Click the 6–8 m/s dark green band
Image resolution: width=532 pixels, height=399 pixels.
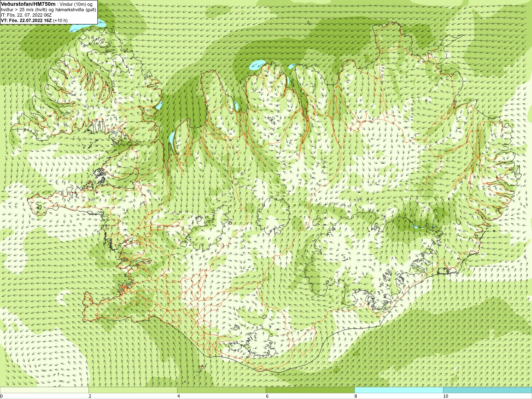310,390
